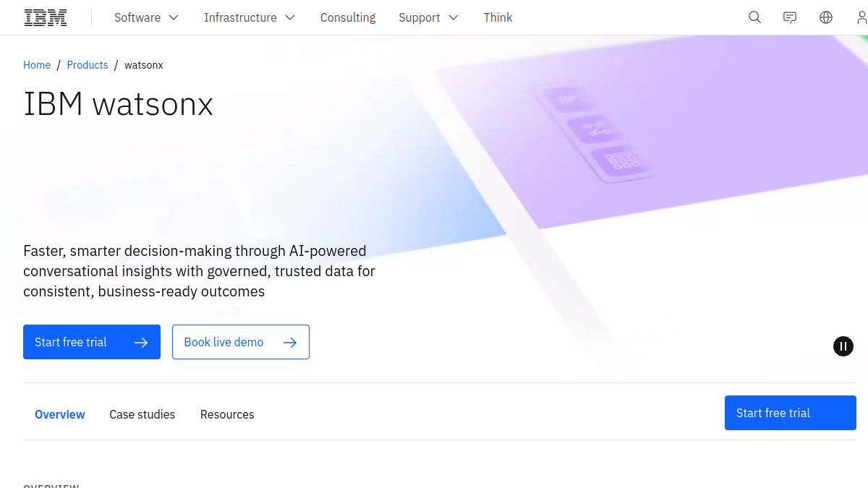868x488 pixels.
Task: Click the Book live demo button
Action: pos(241,342)
